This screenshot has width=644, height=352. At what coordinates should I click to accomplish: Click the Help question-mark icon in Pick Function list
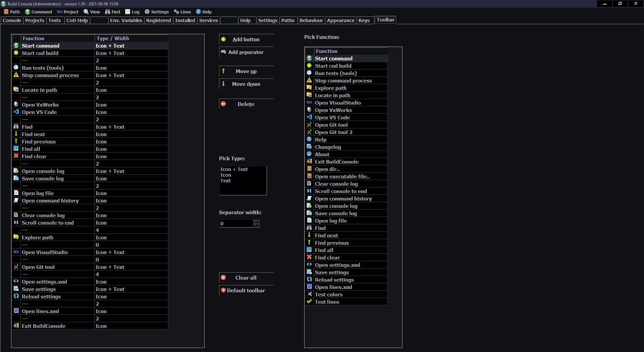309,139
